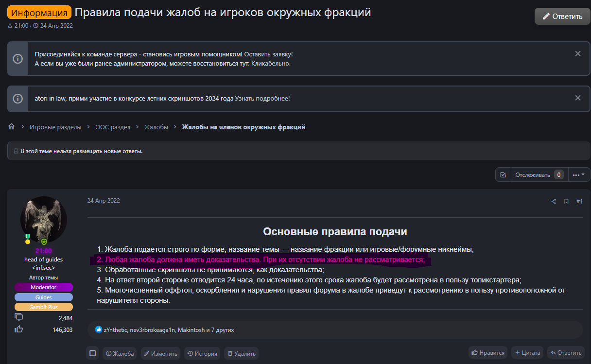Tick the post selection checkbox
591x364 pixels.
point(93,353)
